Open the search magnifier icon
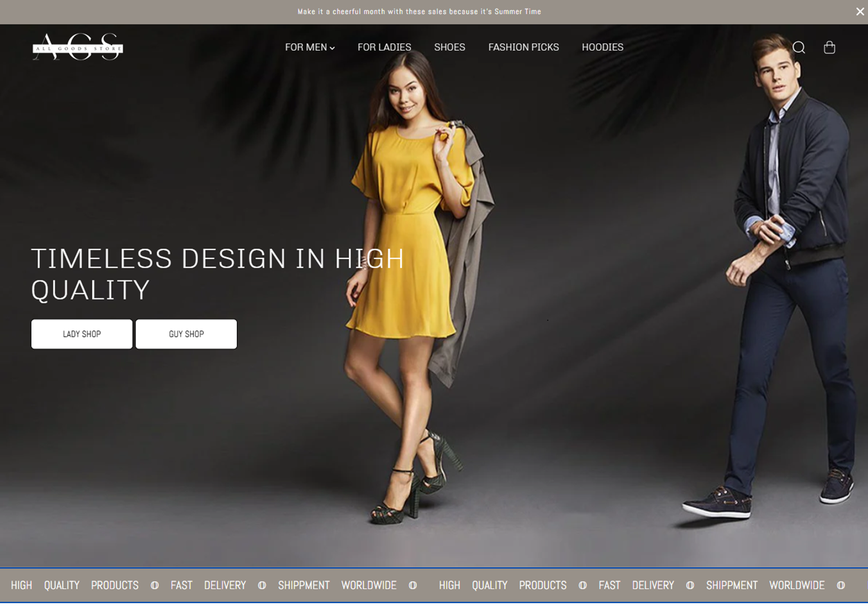 [799, 47]
